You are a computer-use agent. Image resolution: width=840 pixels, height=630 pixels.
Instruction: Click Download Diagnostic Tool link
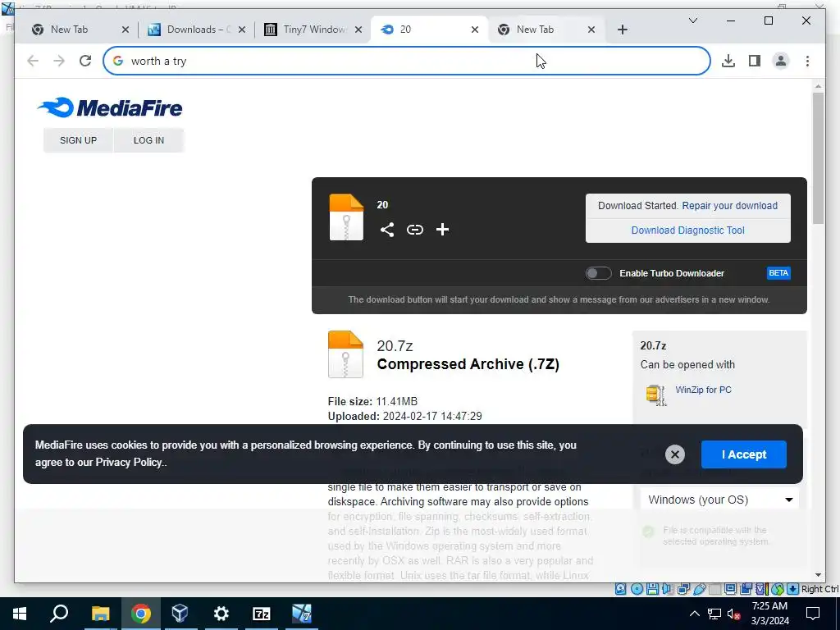pos(688,231)
